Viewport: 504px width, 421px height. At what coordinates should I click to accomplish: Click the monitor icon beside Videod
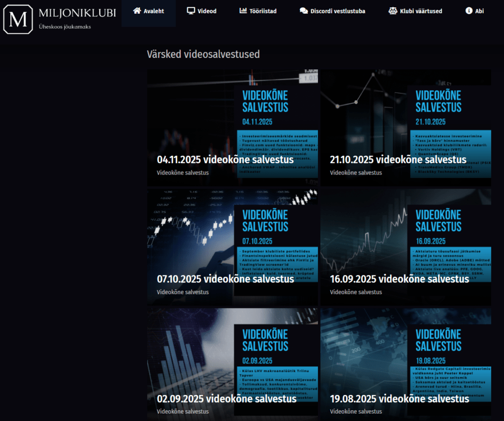(191, 11)
